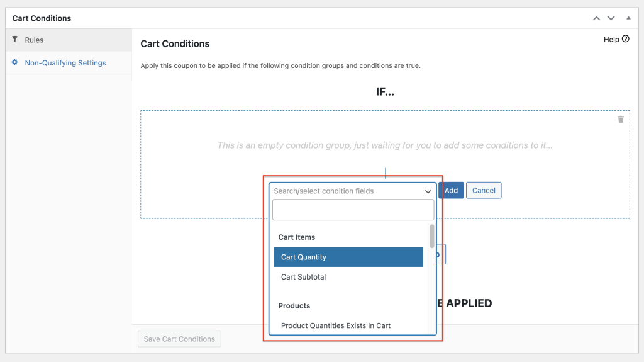This screenshot has width=644, height=362.
Task: Move the Cart Conditions panel down
Action: click(611, 18)
